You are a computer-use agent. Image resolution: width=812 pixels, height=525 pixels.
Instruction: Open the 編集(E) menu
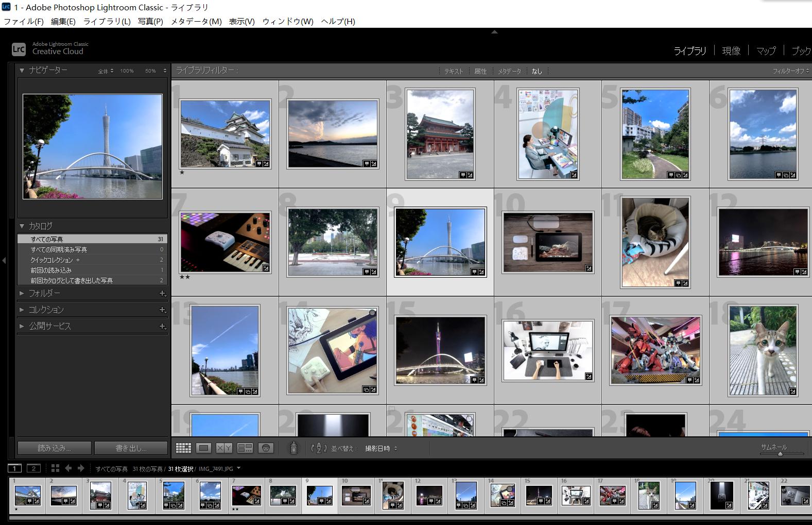(63, 21)
